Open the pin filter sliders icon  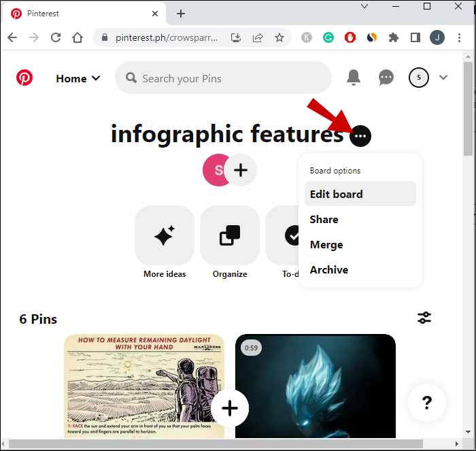coord(424,318)
